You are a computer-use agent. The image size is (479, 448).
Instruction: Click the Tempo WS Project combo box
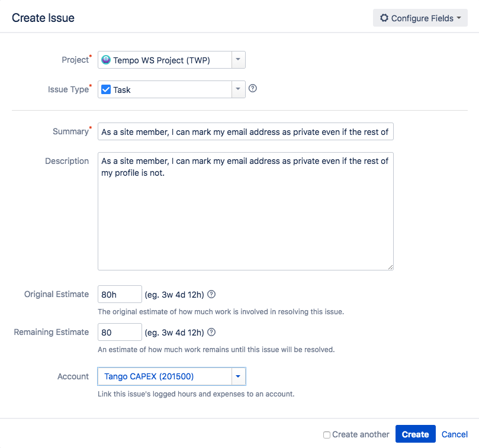(x=166, y=60)
